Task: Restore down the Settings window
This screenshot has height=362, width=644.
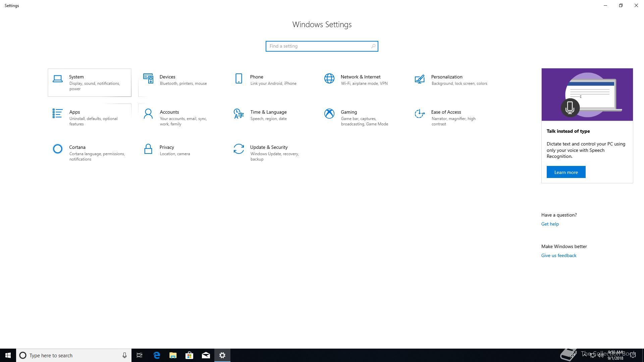Action: coord(621,6)
